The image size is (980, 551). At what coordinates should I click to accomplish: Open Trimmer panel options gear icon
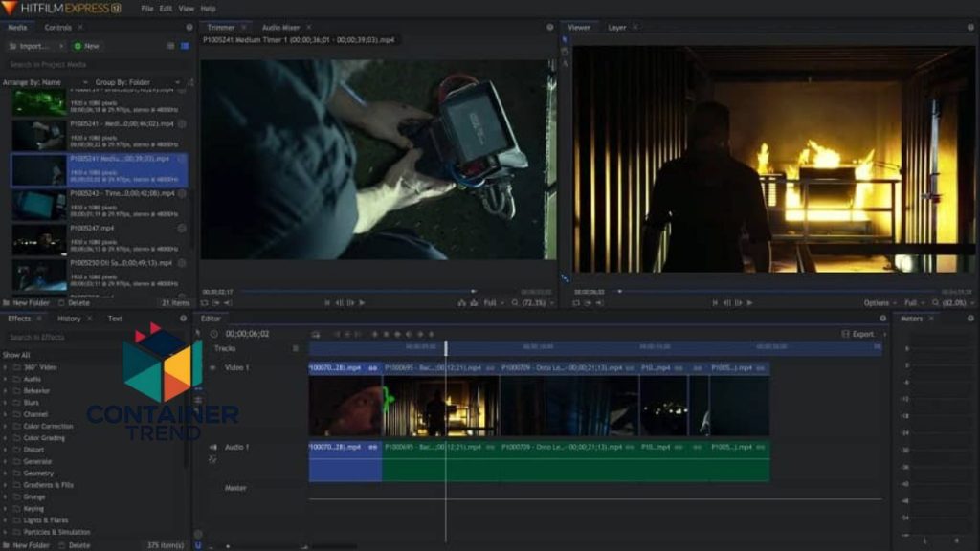550,28
